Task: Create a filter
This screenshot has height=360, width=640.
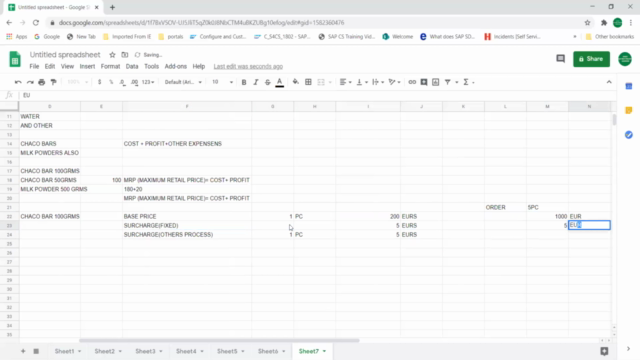Action: pyautogui.click(x=447, y=82)
